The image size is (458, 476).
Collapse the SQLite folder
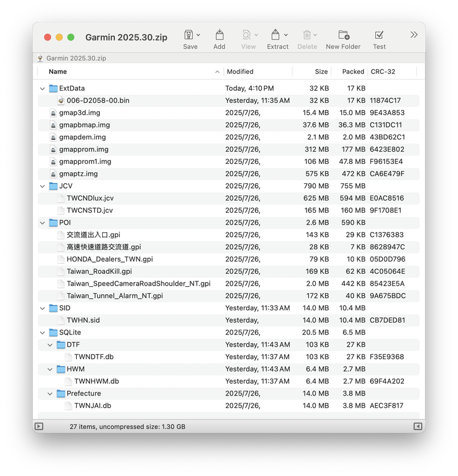[42, 333]
